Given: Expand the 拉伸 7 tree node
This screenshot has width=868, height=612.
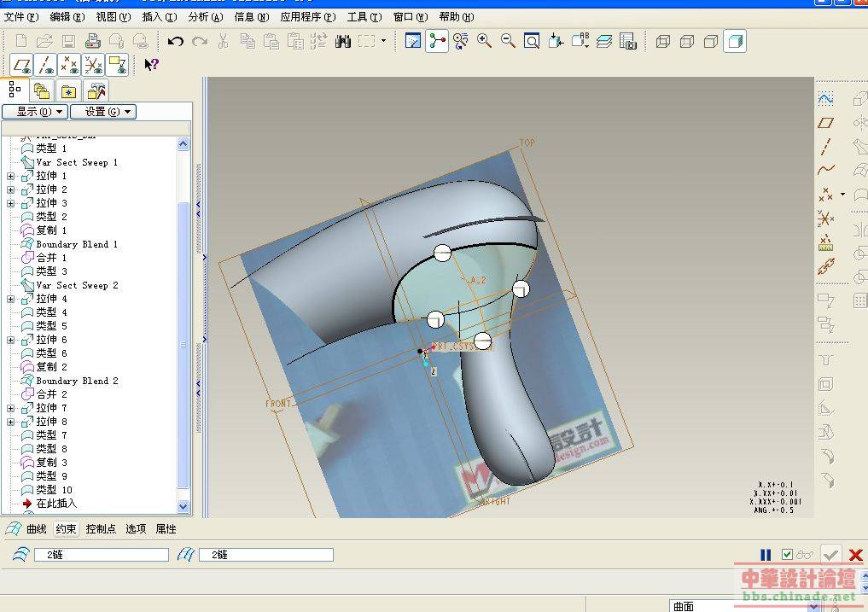Looking at the screenshot, I should [10, 408].
